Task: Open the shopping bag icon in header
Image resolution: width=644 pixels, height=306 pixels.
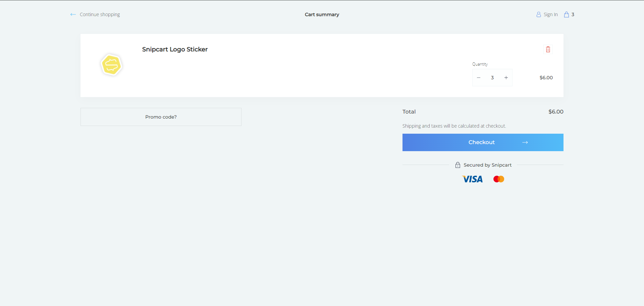Action: (567, 14)
